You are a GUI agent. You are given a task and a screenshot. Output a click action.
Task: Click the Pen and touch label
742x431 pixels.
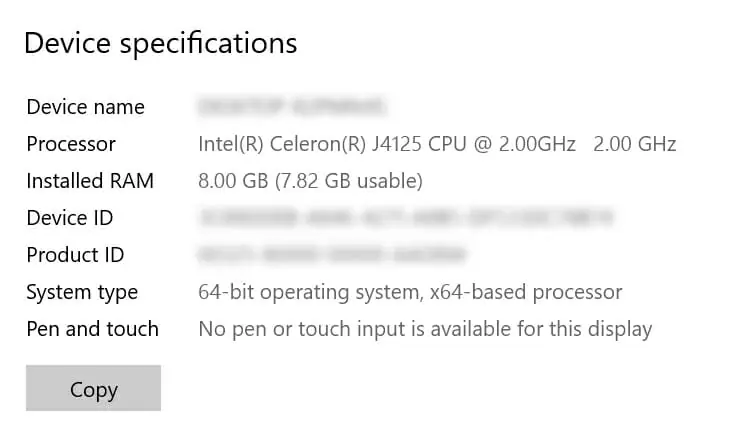pos(92,329)
